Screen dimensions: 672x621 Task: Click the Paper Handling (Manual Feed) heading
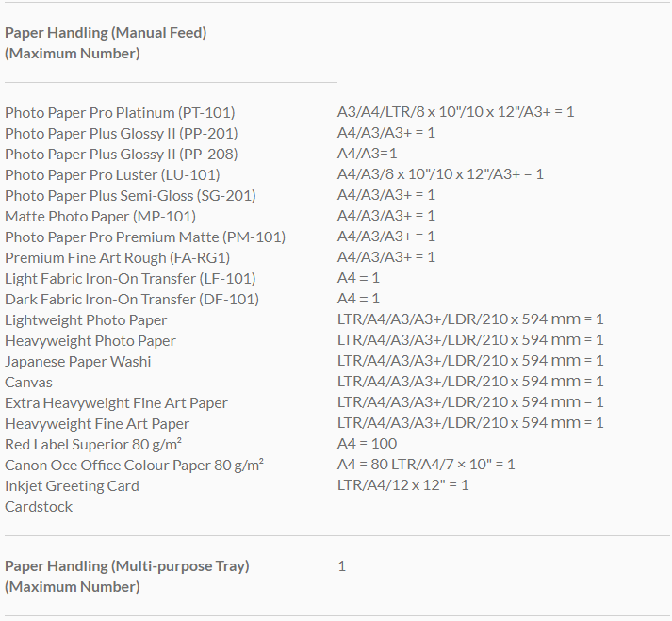click(106, 33)
